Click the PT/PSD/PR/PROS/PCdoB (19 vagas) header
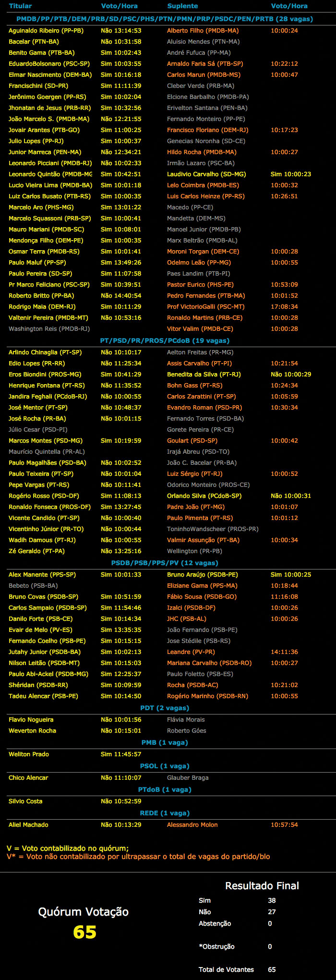Image resolution: width=336 pixels, height=980 pixels. point(165,341)
